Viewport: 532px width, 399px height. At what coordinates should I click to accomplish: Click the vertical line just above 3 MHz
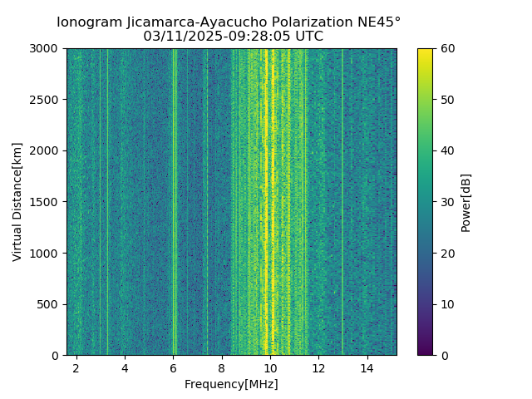coord(107,202)
